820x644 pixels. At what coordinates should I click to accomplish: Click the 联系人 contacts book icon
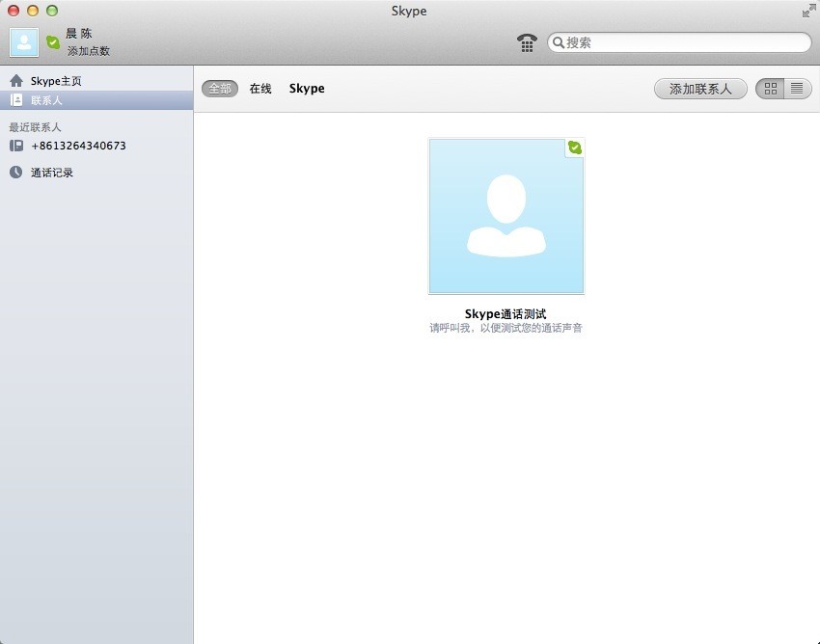[16, 100]
